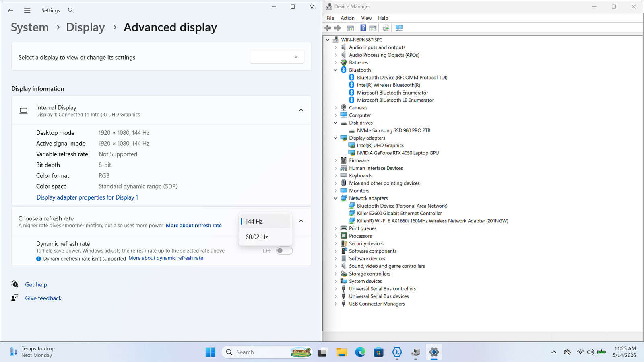Open Settings navigation hamburger menu
The width and height of the screenshot is (644, 362).
click(x=27, y=11)
